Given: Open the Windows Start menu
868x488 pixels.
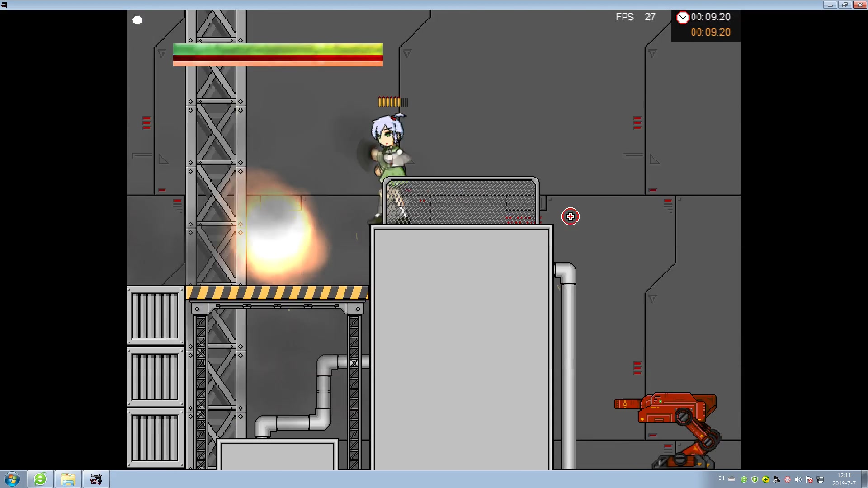Looking at the screenshot, I should (12, 479).
